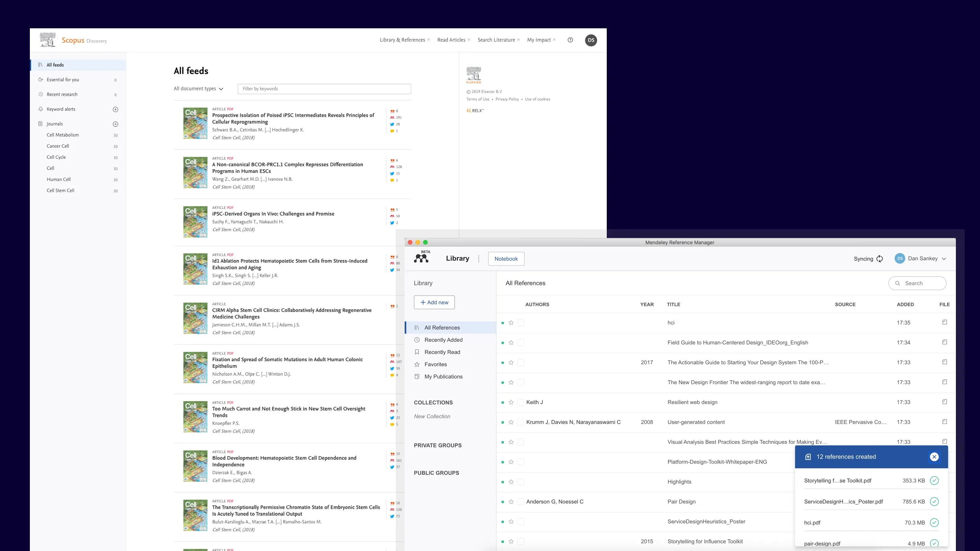
Task: Click the Add new reference button
Action: 434,302
